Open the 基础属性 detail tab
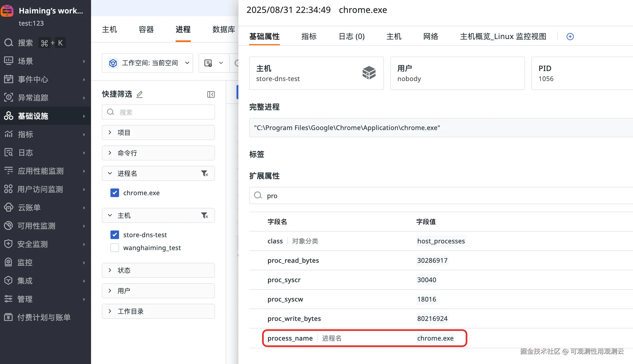 click(265, 37)
